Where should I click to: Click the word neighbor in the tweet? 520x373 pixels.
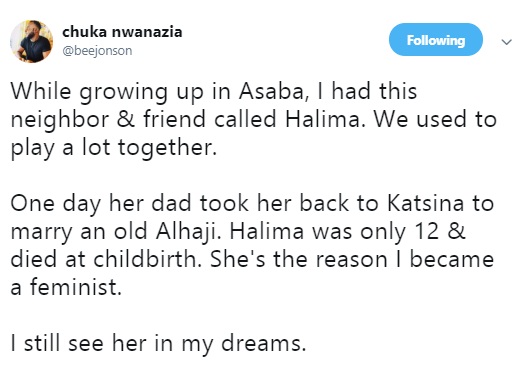click(x=60, y=120)
